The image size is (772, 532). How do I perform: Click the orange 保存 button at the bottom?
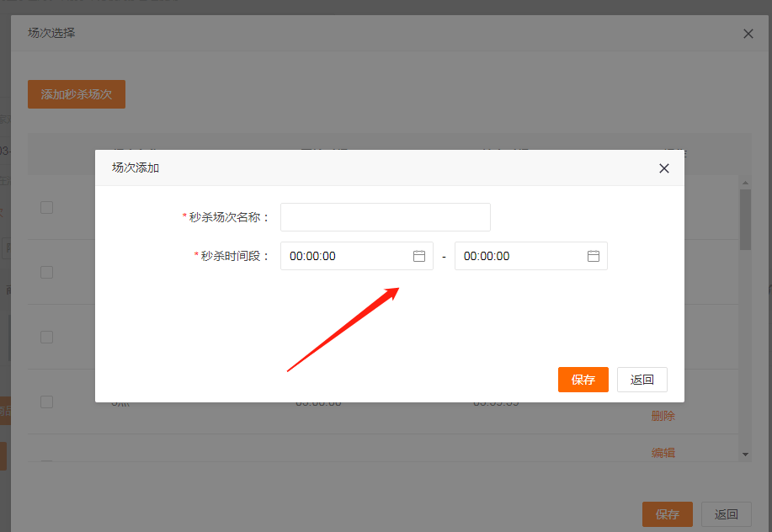point(667,514)
